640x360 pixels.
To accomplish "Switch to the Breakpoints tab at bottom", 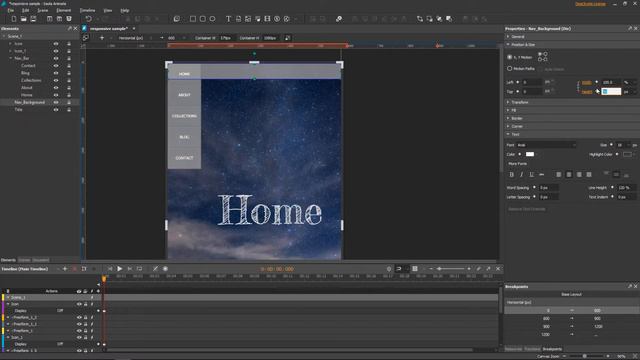I will [552, 349].
